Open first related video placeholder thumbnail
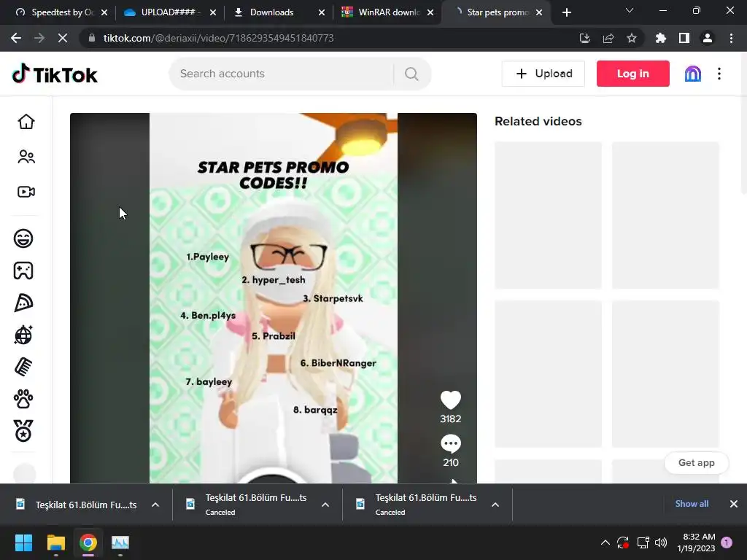Screen dimensions: 747x560 point(548,215)
